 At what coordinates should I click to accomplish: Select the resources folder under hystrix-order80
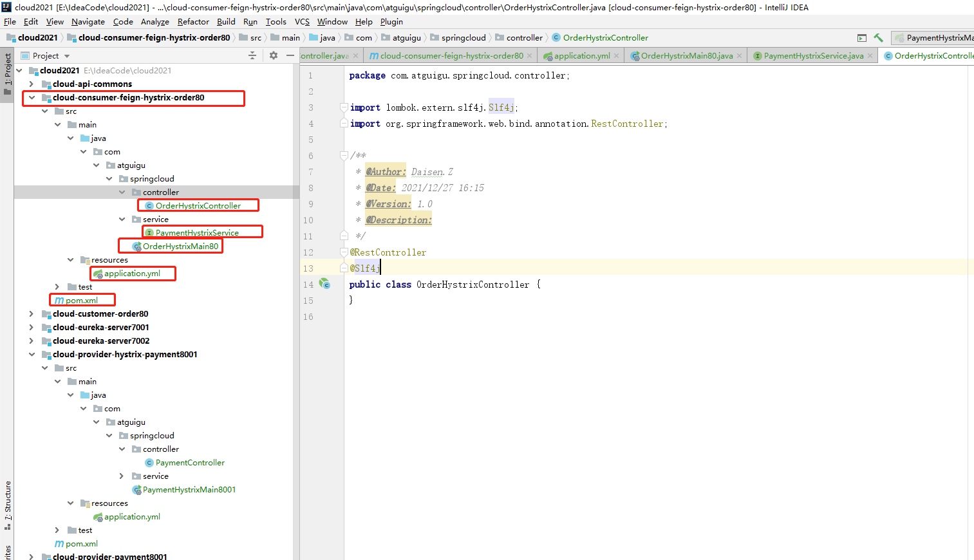tap(109, 260)
